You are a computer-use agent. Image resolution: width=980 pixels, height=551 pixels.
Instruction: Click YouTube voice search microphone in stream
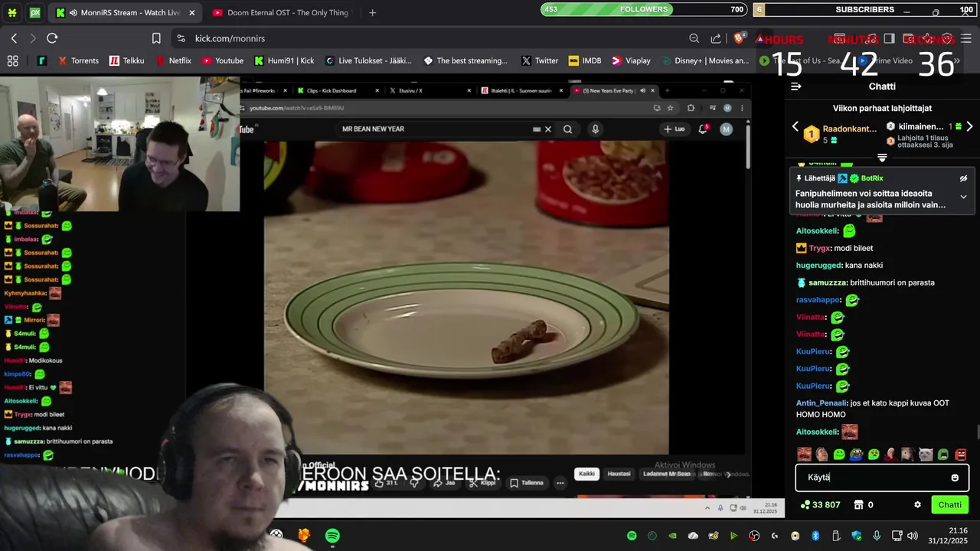point(595,129)
